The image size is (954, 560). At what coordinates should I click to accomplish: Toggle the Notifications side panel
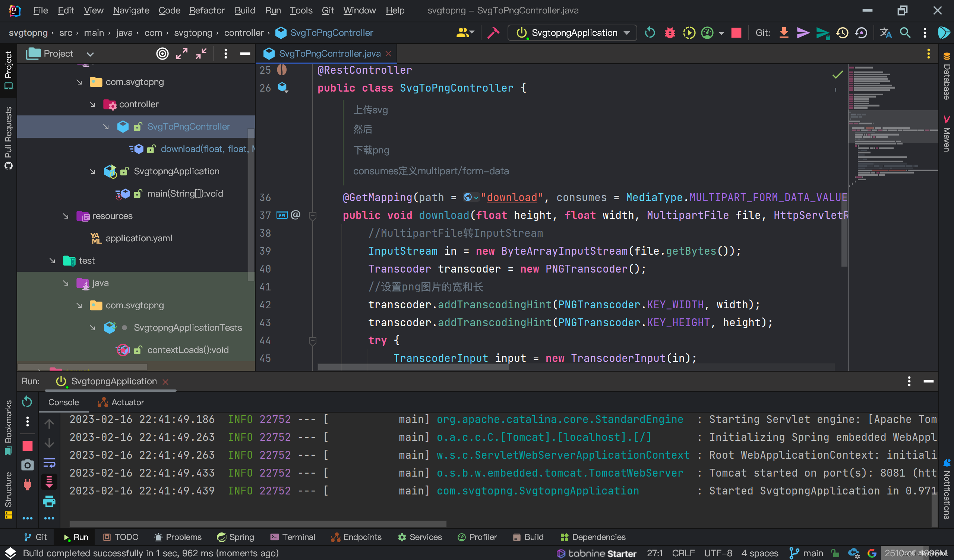tap(947, 489)
